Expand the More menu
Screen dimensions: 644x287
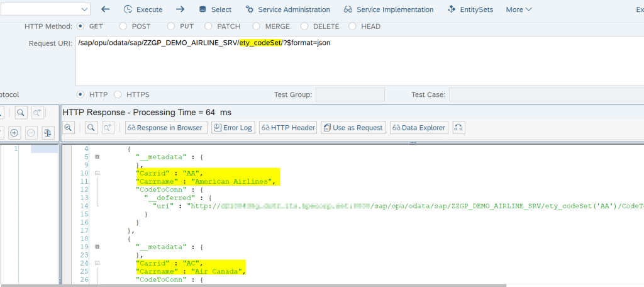[519, 9]
